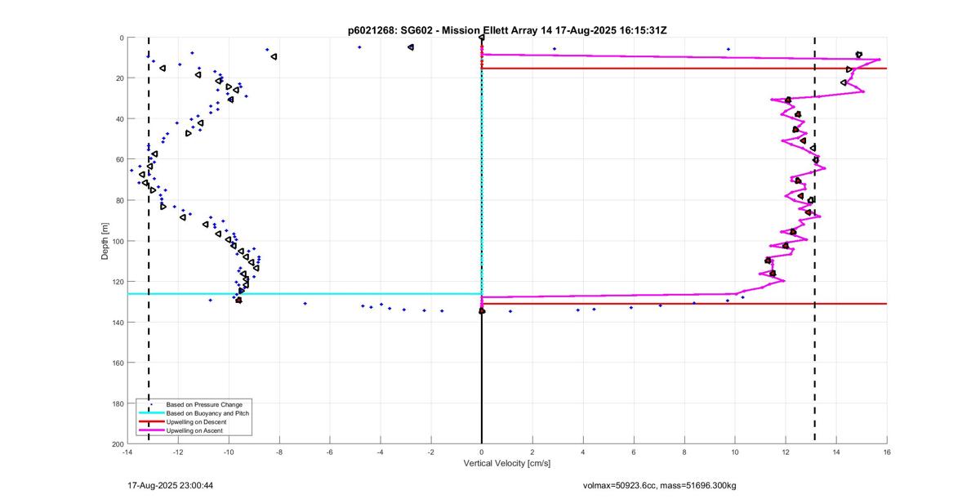
Task: Click the '8' tick on the velocity axis
Action: click(684, 452)
